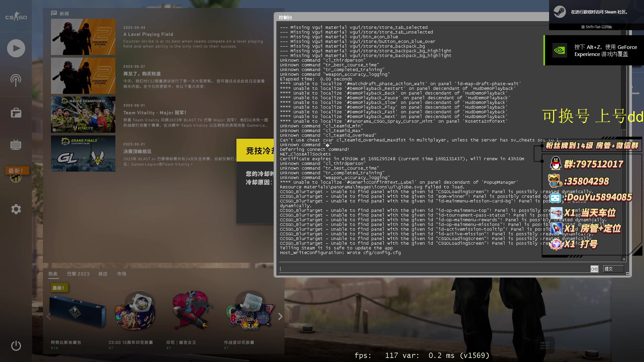The width and height of the screenshot is (644, 362).
Task: Click the CHS input method indicator
Action: (594, 269)
